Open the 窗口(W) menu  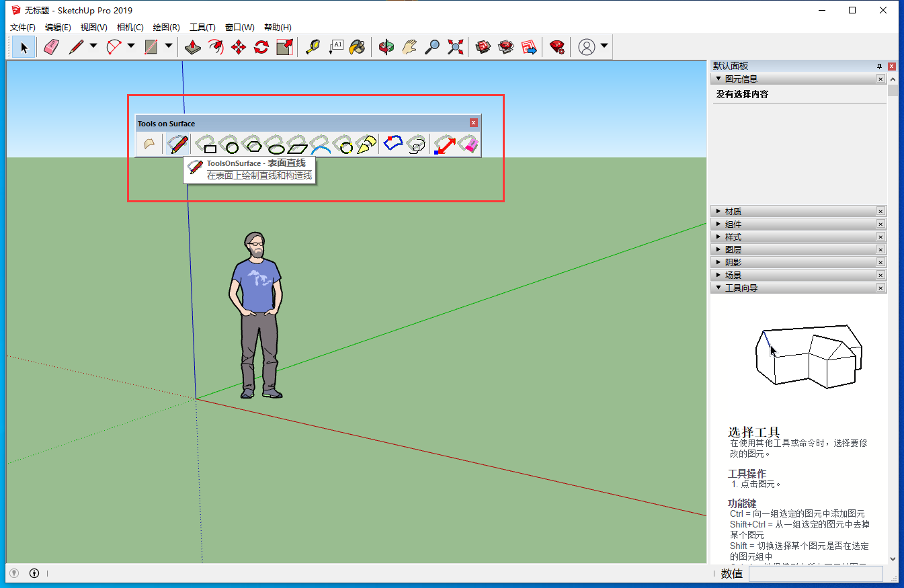[x=239, y=28]
